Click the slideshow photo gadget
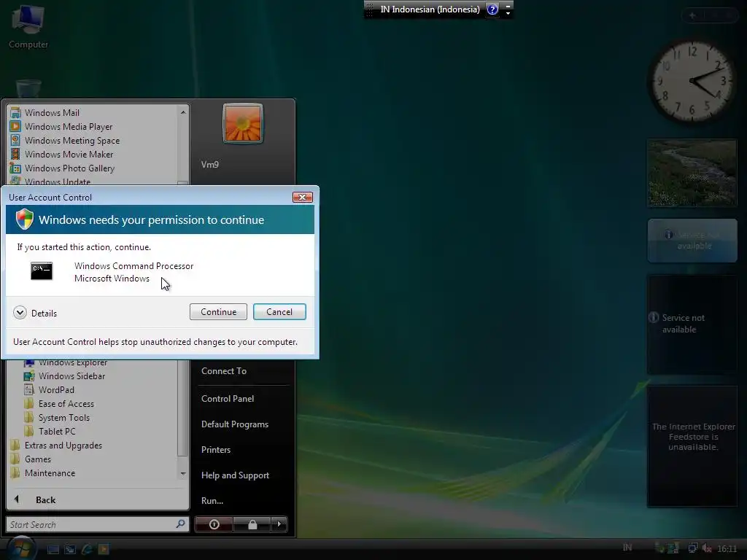This screenshot has height=560, width=747. (692, 173)
